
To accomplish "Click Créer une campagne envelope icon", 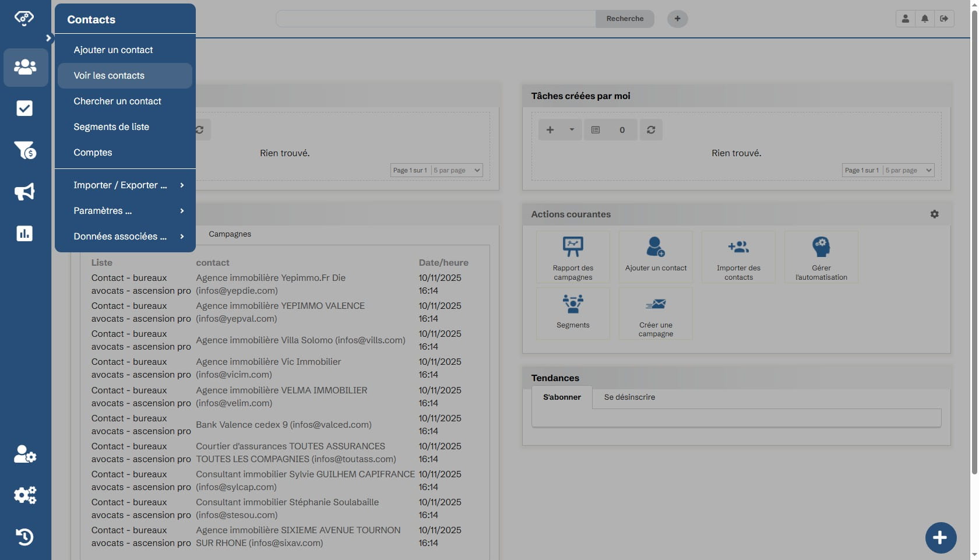I will click(655, 304).
